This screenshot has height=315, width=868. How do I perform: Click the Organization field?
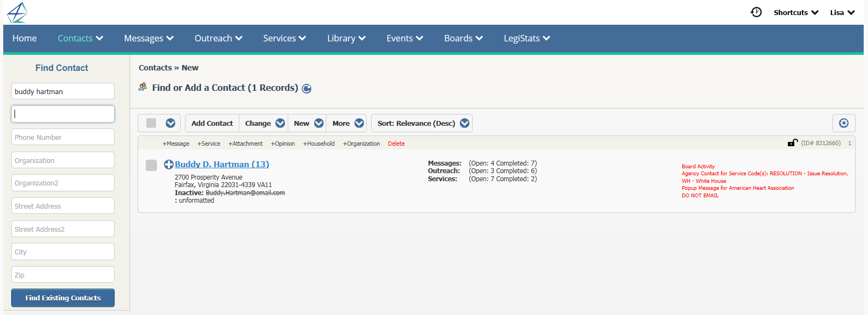click(x=63, y=160)
